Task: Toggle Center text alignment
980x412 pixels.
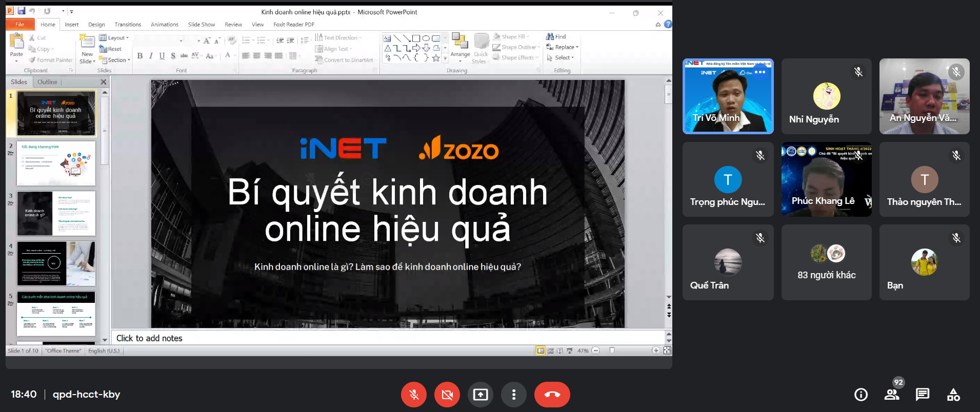Action: pyautogui.click(x=256, y=56)
